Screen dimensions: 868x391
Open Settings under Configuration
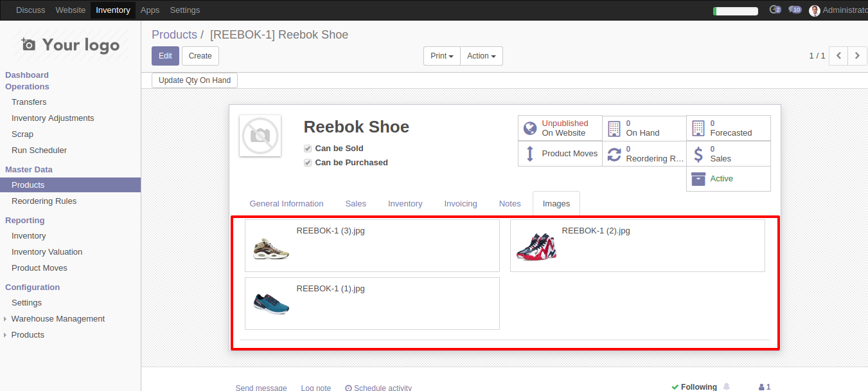(26, 303)
